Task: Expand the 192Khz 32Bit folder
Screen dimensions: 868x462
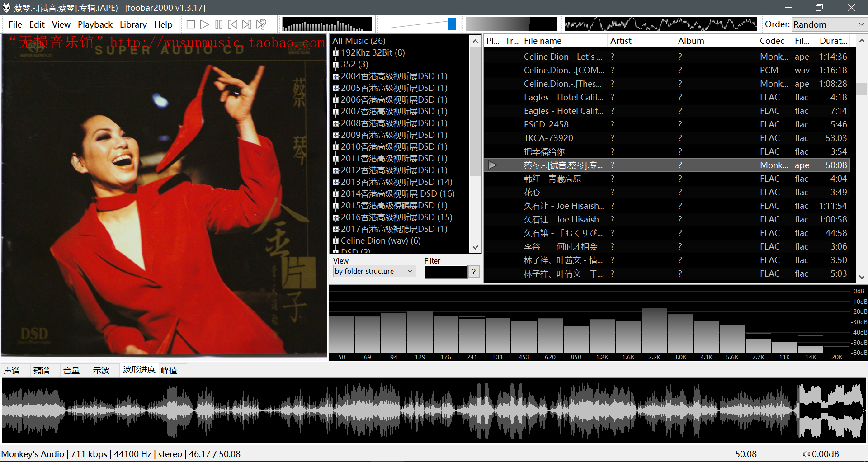Action: coord(335,53)
